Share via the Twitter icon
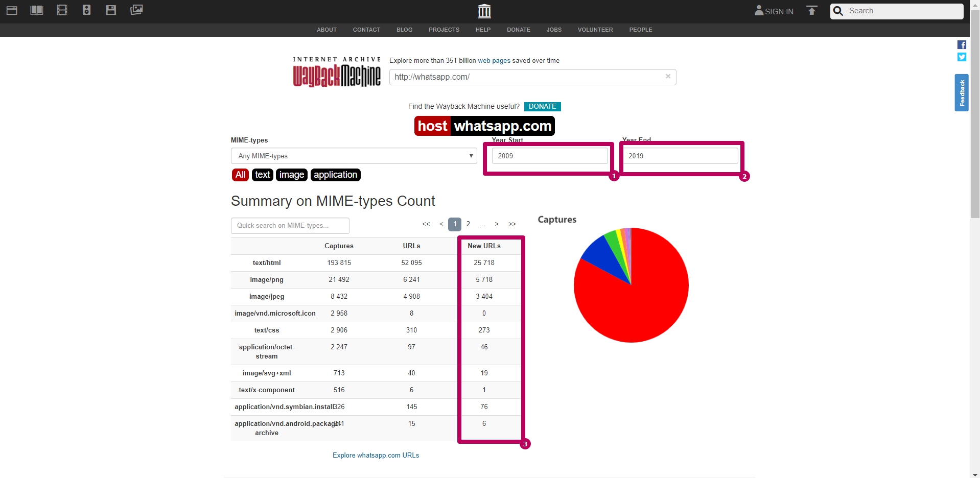The height and width of the screenshot is (478, 980). (962, 57)
